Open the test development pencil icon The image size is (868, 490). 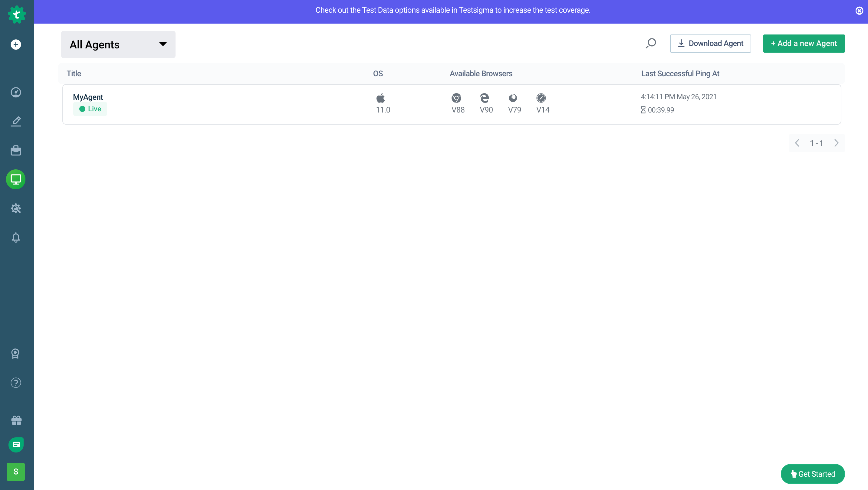pos(16,121)
